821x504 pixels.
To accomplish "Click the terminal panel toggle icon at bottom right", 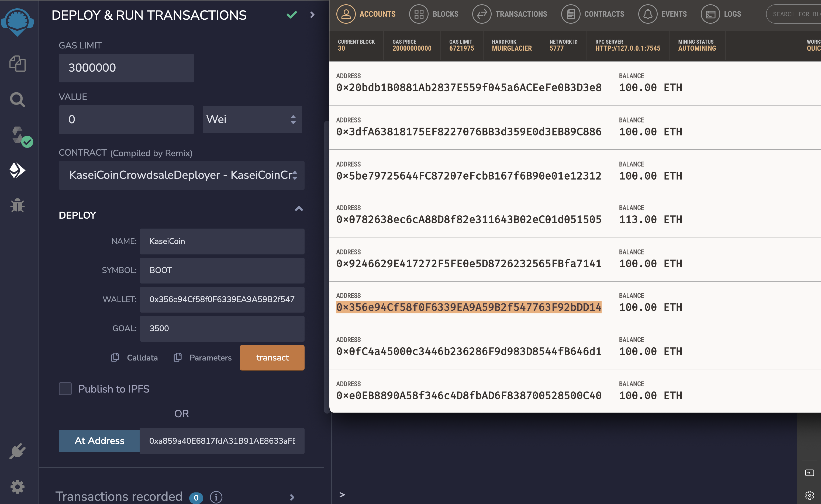I will coord(809,473).
